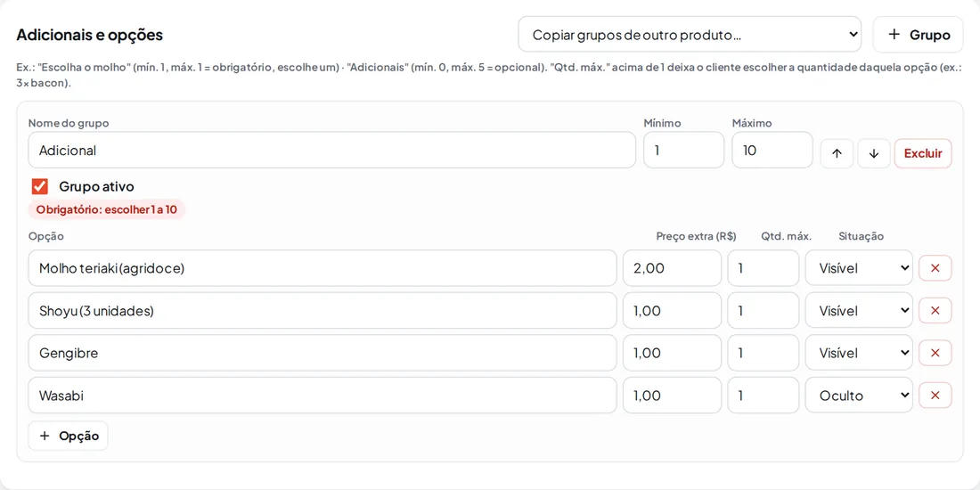Image resolution: width=980 pixels, height=490 pixels.
Task: Click the Qtd. máx. column header
Action: [x=787, y=236]
